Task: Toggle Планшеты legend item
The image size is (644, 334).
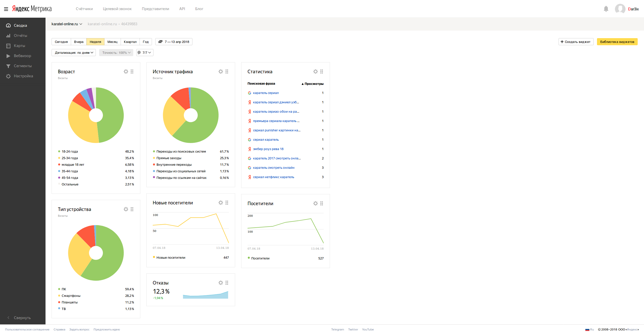Action: 96,302
